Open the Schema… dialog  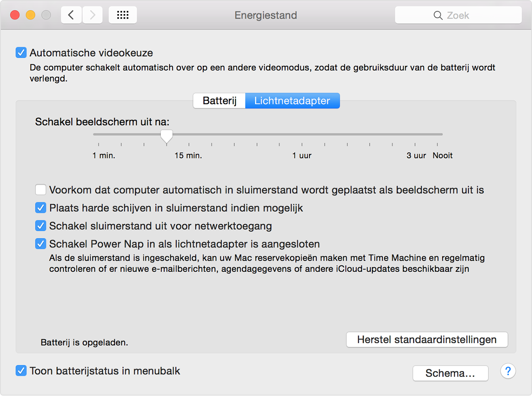click(450, 373)
